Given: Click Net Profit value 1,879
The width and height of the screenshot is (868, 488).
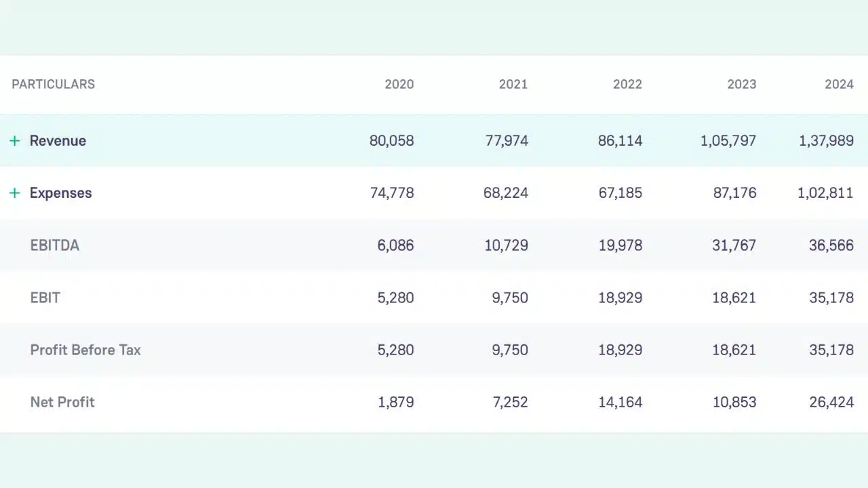Looking at the screenshot, I should tap(396, 402).
